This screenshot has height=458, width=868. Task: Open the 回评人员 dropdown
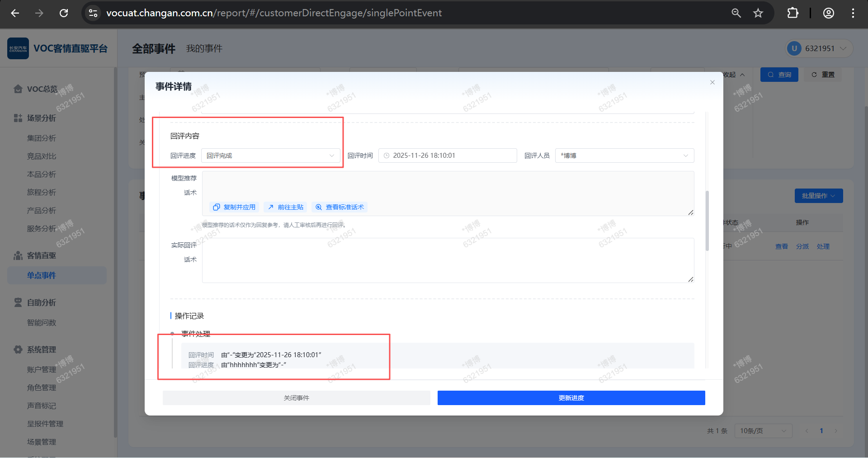pyautogui.click(x=624, y=156)
